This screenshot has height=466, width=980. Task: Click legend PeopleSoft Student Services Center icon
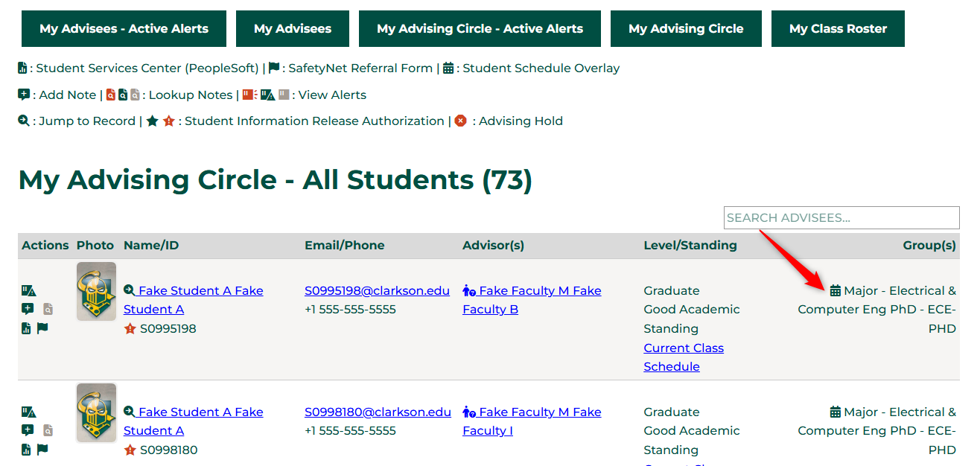pos(22,68)
